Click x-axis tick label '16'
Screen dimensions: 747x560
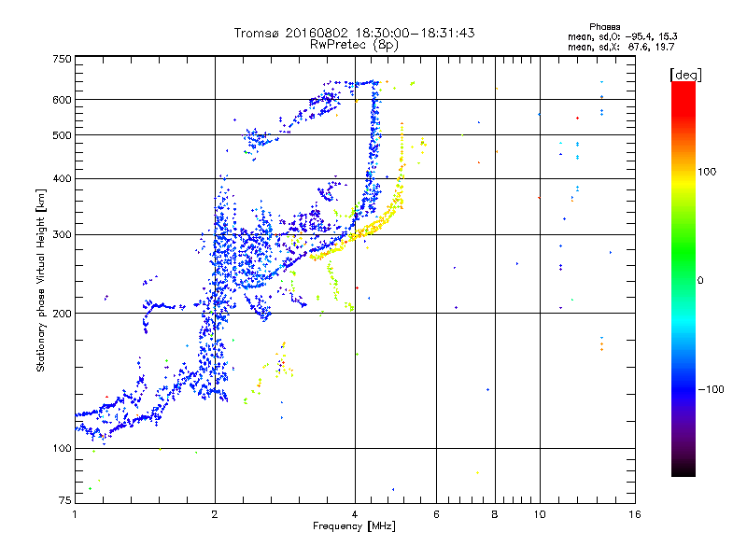[635, 514]
